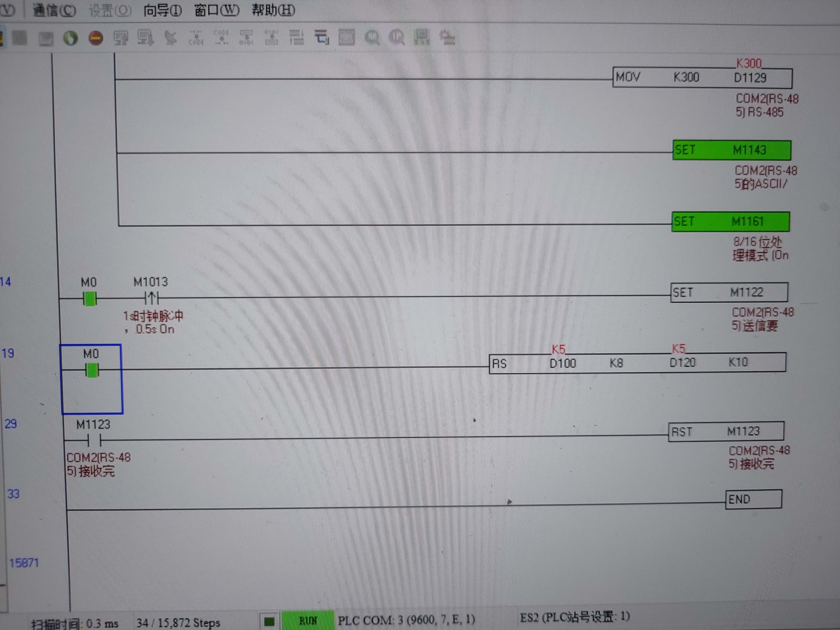Click the active blue window-list toolbar icon
840x630 pixels.
click(322, 37)
